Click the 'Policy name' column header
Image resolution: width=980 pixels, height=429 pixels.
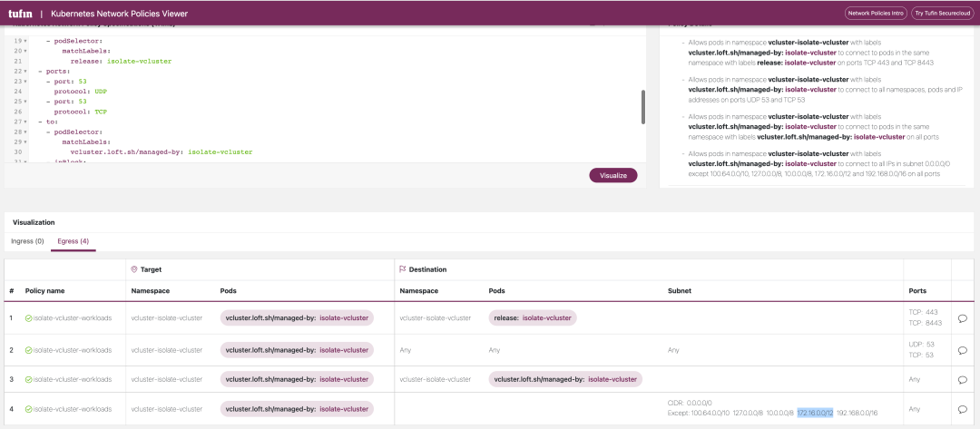point(44,291)
